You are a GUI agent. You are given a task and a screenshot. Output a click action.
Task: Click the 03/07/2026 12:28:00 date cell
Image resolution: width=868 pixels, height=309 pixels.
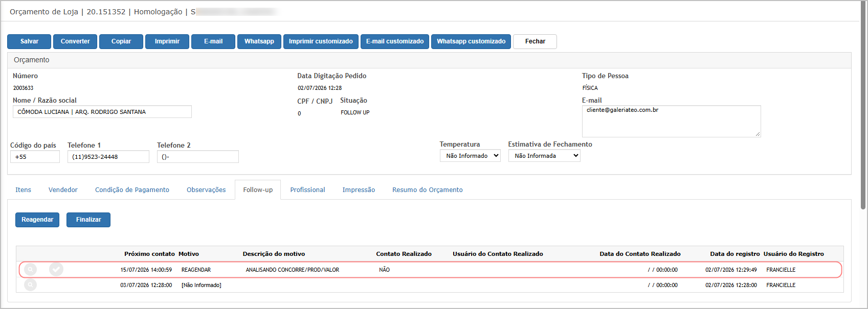pos(146,285)
